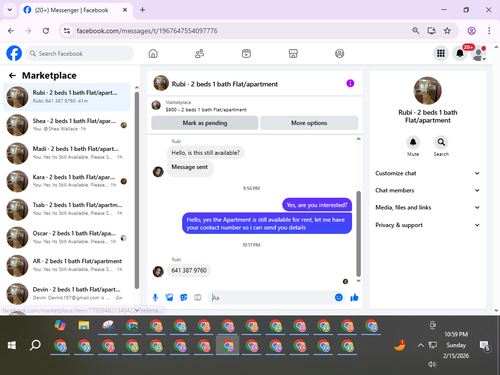Screen dimensions: 500x375
Task: Open the Kara conversation in list
Action: click(x=67, y=181)
